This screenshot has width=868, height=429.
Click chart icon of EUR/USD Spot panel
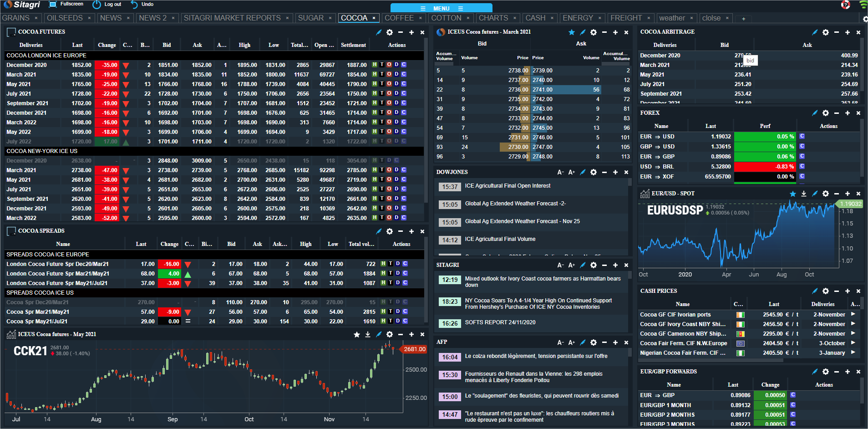coord(645,194)
